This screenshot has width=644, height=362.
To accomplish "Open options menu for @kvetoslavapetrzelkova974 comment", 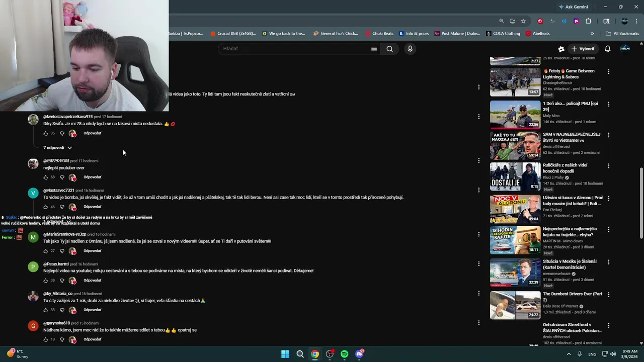I will click(478, 117).
